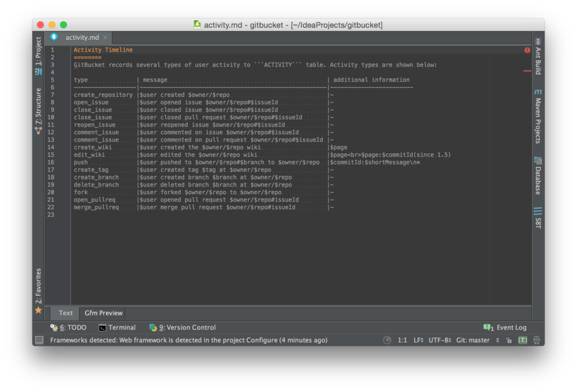Screen dimensions: 577x392
Task: Toggle the file read-only lock icon
Action: [509, 340]
